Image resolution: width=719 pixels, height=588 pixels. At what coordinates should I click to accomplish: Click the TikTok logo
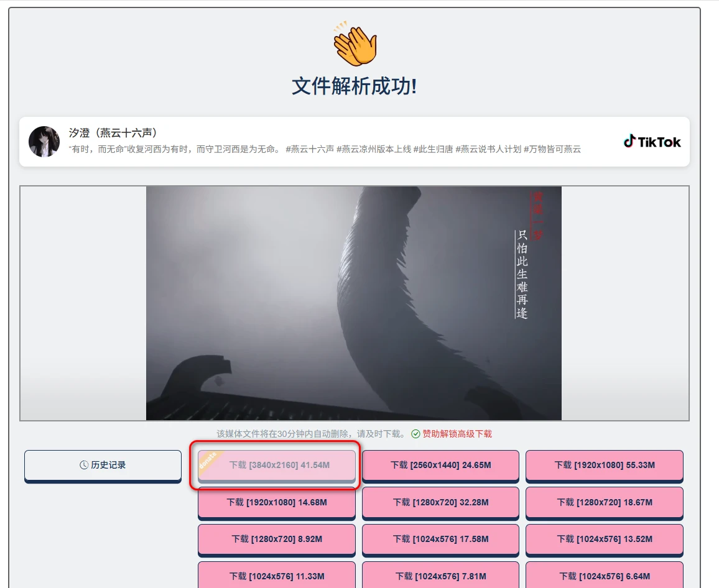point(652,142)
